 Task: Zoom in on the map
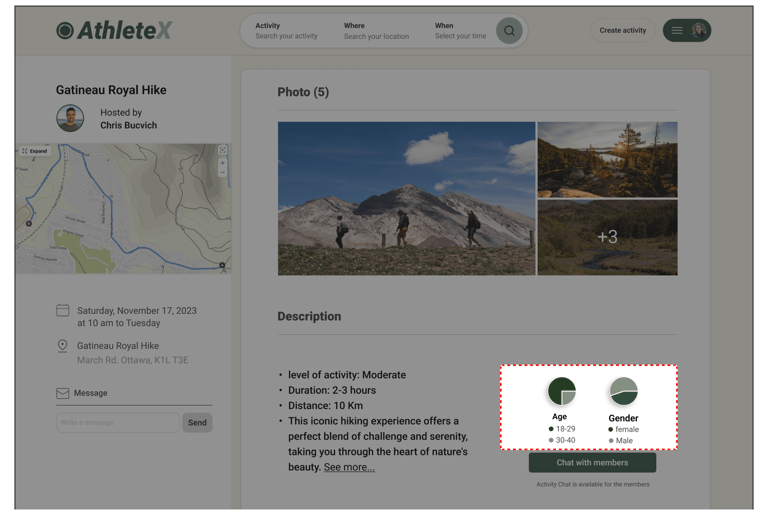point(222,163)
